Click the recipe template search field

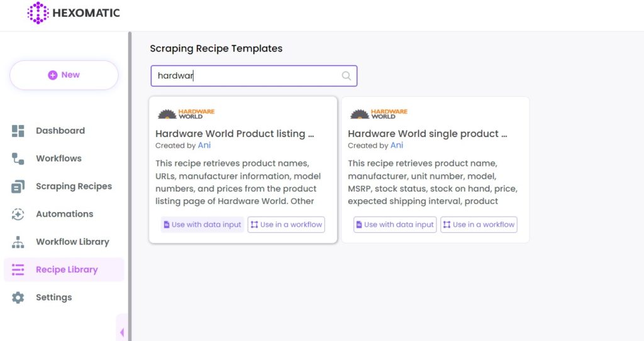(245, 76)
